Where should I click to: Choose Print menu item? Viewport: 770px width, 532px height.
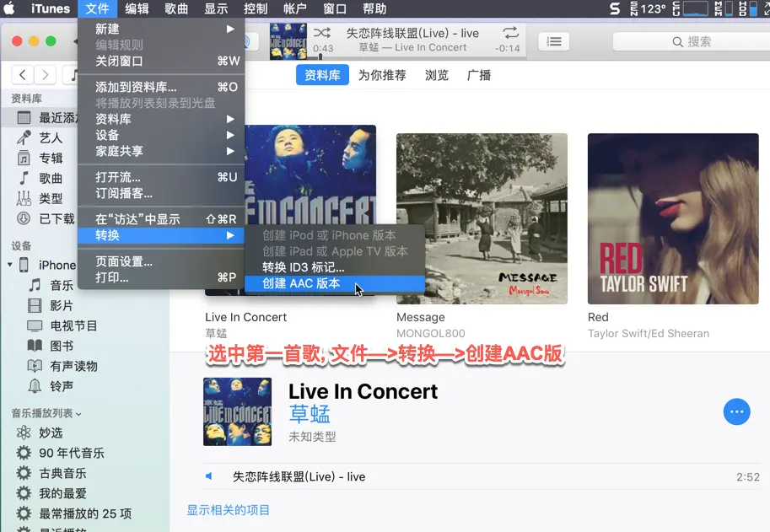click(161, 277)
